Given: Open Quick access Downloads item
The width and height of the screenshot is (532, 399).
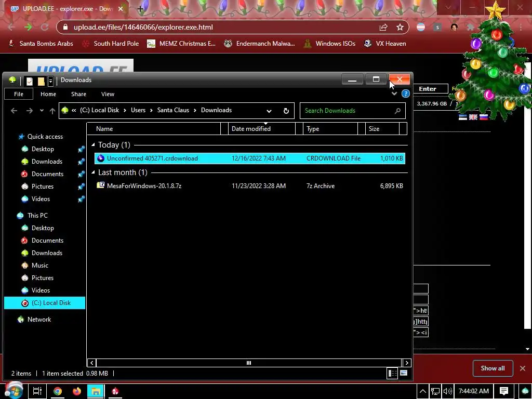Looking at the screenshot, I should click(47, 162).
